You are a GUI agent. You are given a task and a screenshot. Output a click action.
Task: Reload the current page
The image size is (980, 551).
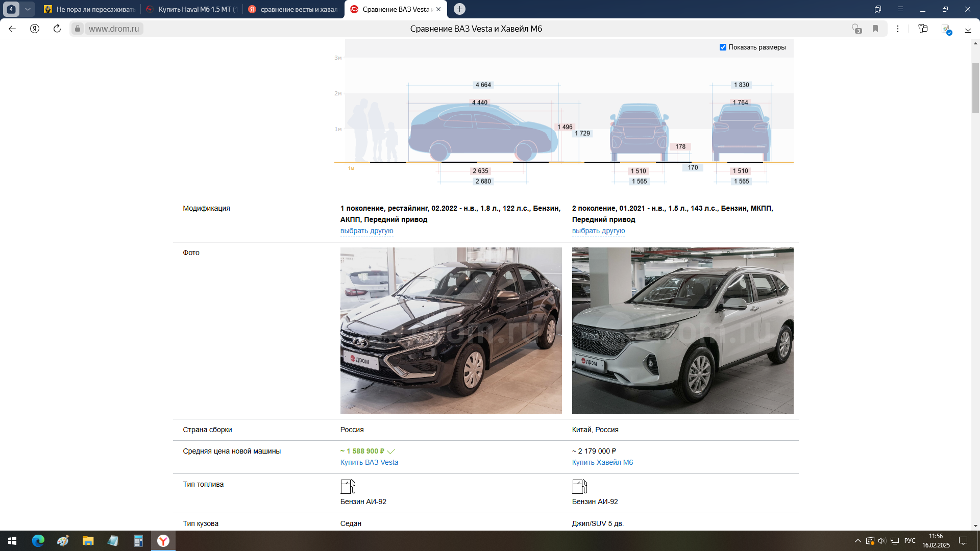tap(57, 29)
